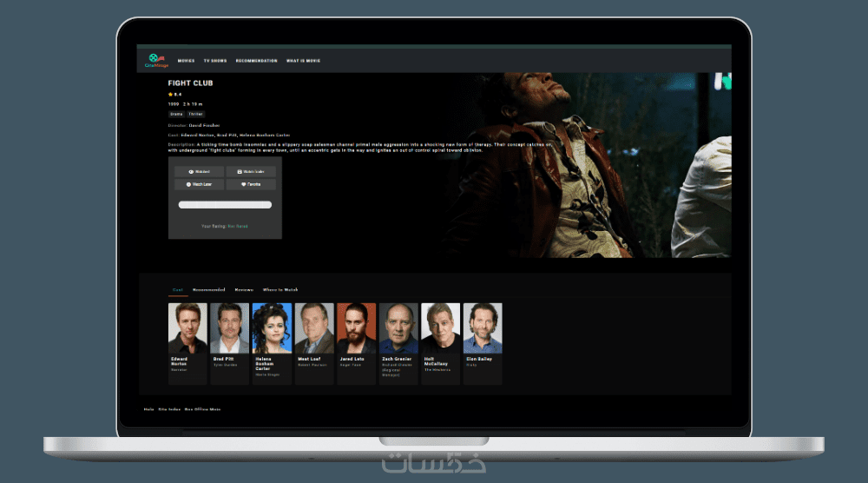Image resolution: width=868 pixels, height=483 pixels.
Task: Click the gold star rating icon
Action: click(x=170, y=94)
